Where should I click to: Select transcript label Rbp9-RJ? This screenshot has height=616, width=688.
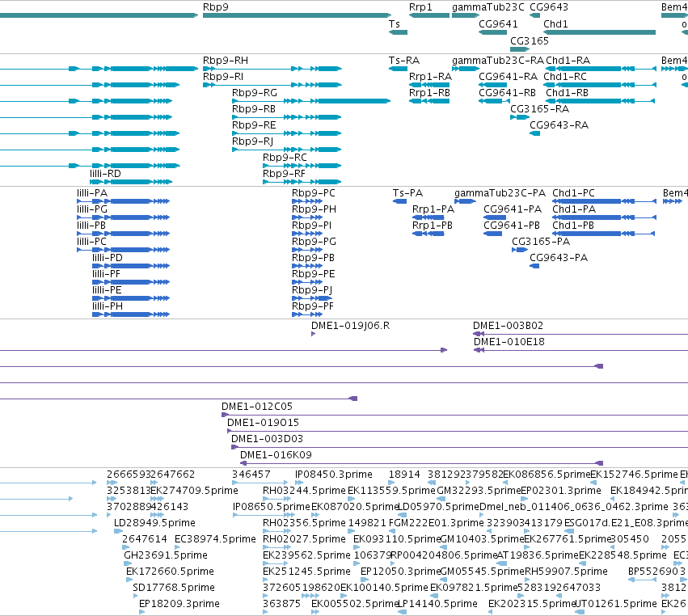point(252,141)
